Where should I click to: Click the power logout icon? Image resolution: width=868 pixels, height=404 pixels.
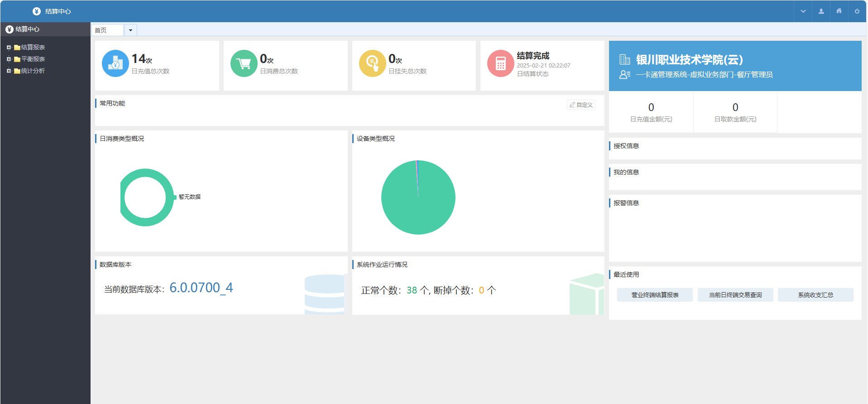857,11
